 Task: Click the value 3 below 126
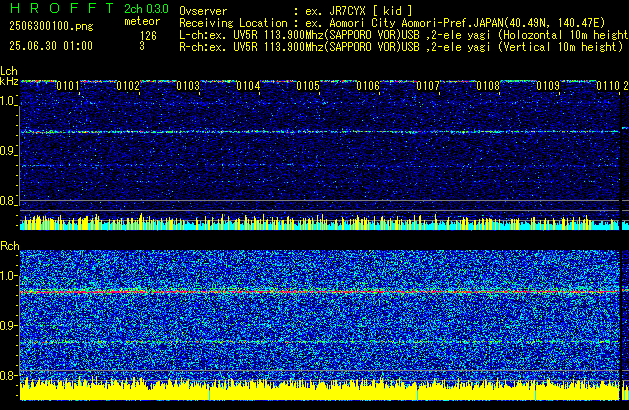142,46
